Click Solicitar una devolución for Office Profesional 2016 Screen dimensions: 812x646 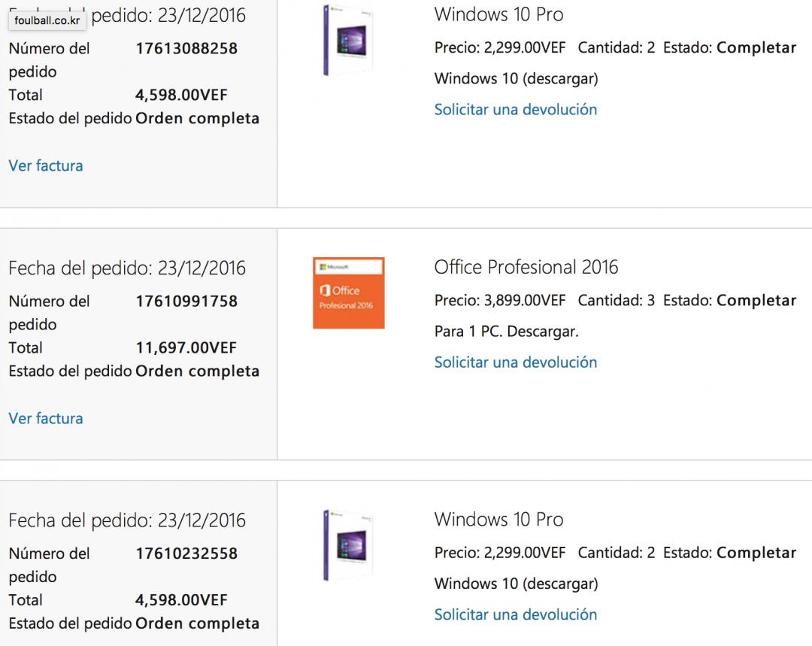click(515, 362)
